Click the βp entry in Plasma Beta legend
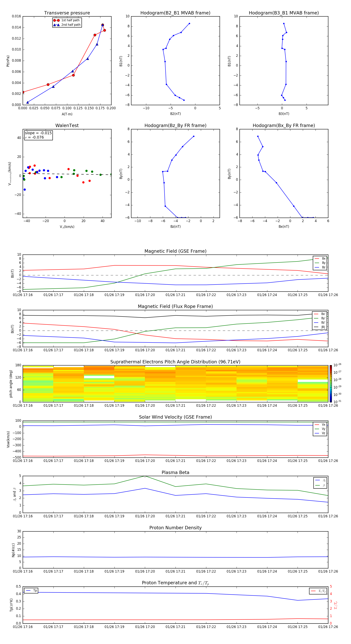This screenshot has width=351, height=644. tap(320, 480)
